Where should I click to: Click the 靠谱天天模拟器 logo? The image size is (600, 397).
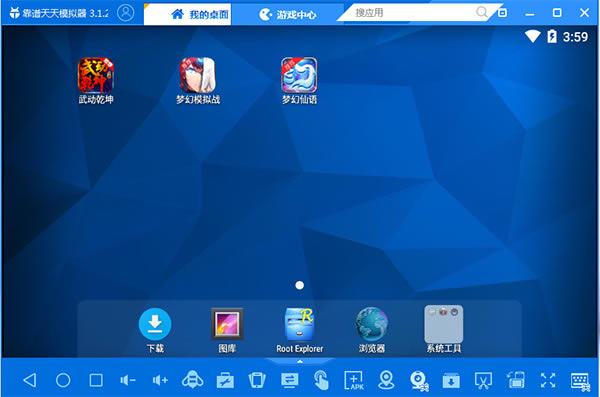tap(15, 13)
